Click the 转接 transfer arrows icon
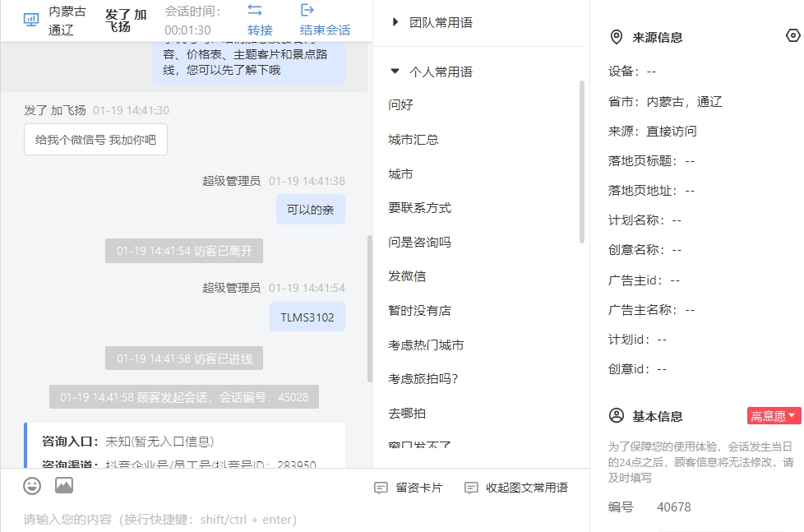 tap(255, 10)
